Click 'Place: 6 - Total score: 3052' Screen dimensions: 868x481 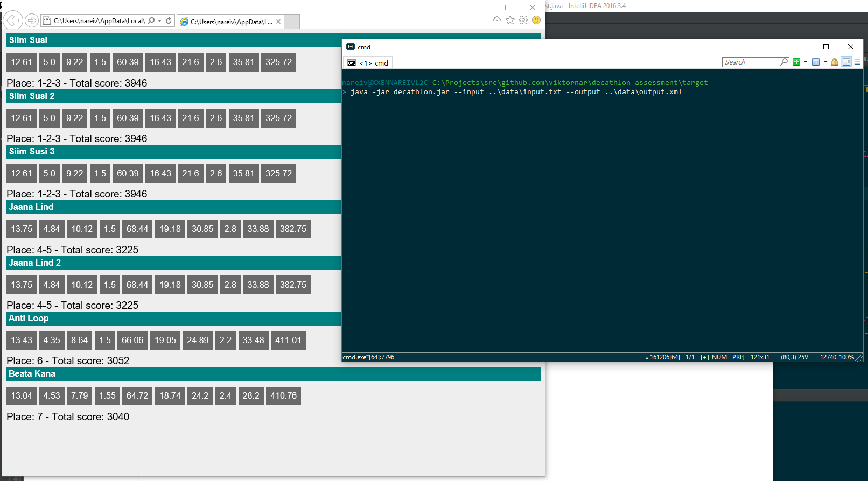point(68,361)
